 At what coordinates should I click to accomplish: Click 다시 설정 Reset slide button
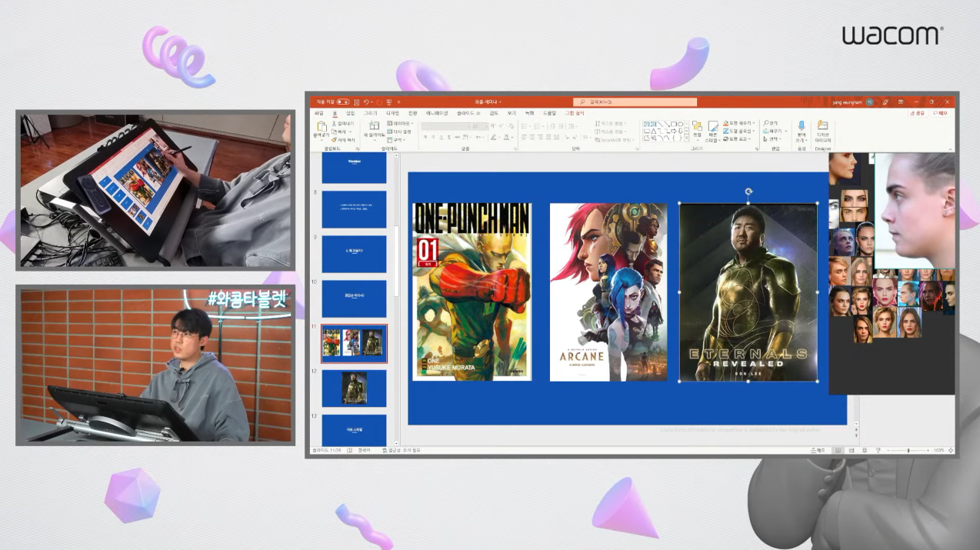pos(399,132)
